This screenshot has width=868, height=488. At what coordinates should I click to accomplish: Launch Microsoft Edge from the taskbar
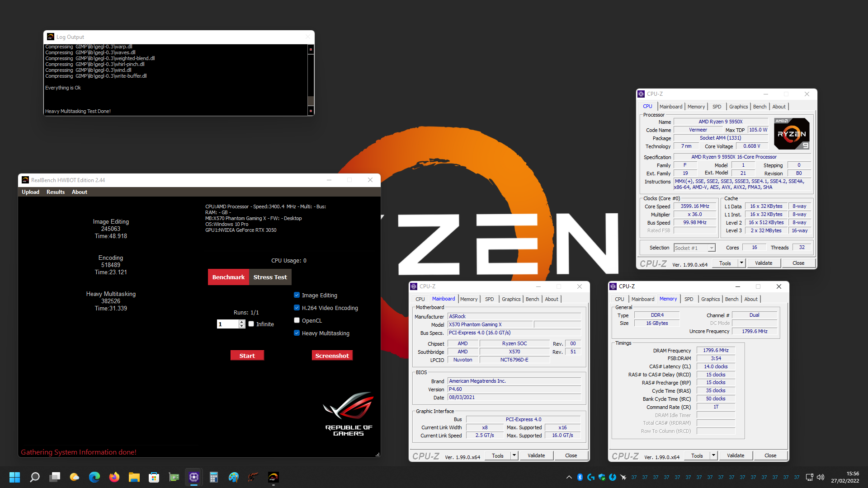(x=94, y=477)
